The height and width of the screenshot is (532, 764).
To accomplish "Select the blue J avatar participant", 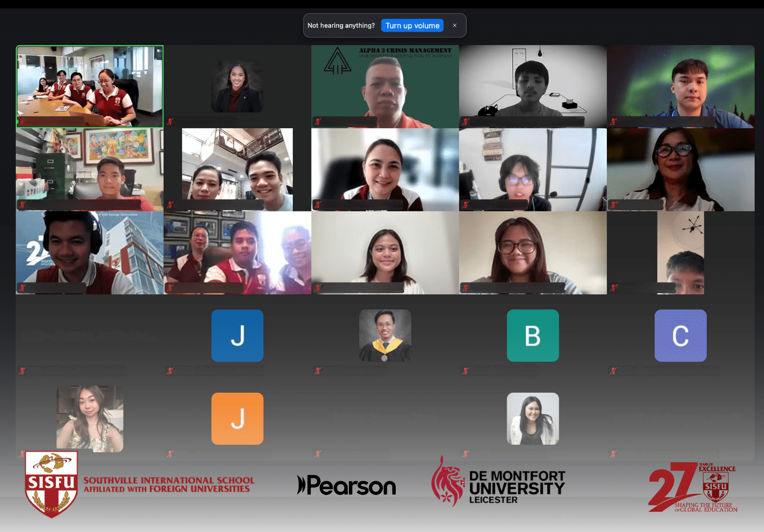I will pos(237,335).
